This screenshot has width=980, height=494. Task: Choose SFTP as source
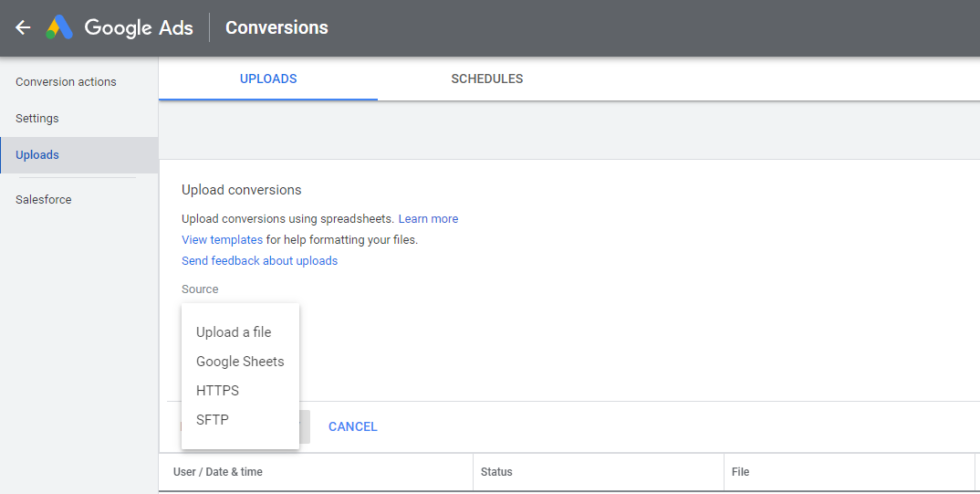coord(240,420)
